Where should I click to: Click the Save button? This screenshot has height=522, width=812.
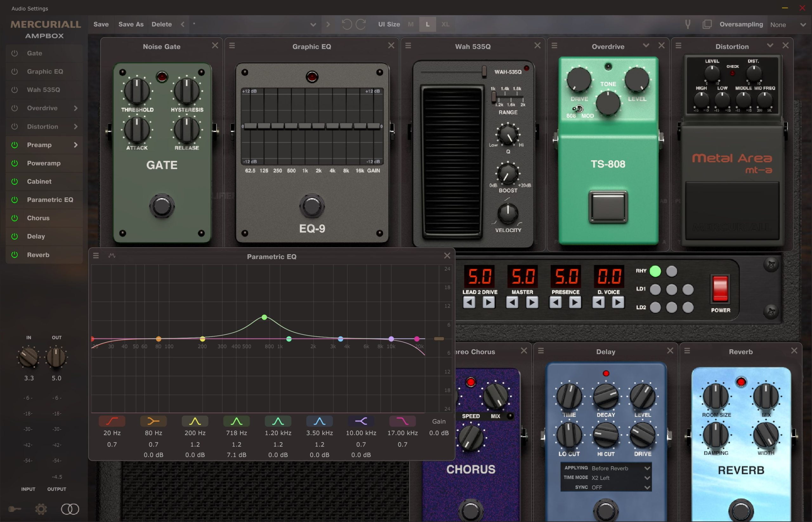coord(101,24)
